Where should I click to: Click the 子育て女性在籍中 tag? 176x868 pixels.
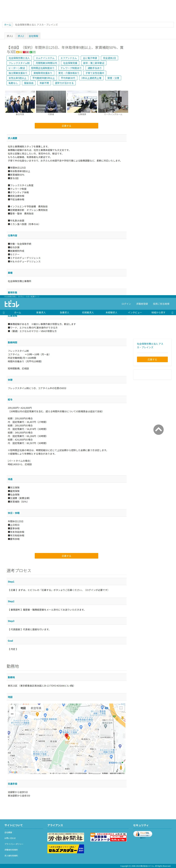95,73
